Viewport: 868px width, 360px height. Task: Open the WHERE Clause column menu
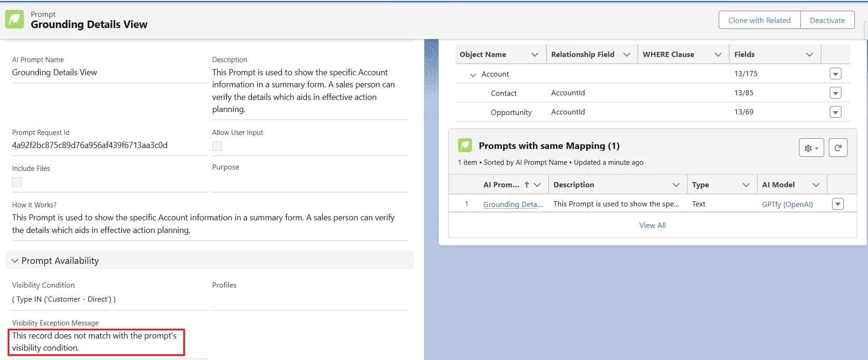click(x=718, y=55)
